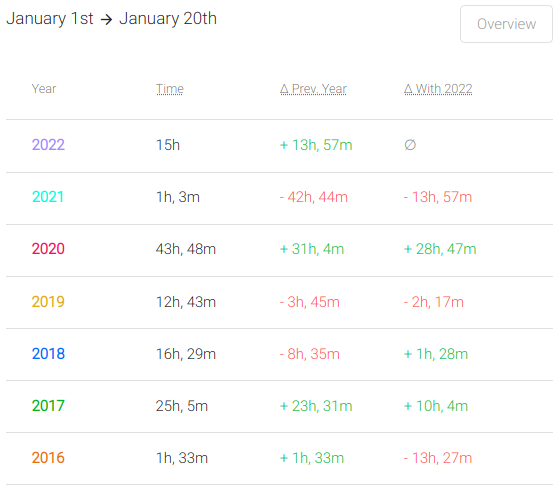Open the 2016 year link
This screenshot has width=560, height=488.
(48, 458)
